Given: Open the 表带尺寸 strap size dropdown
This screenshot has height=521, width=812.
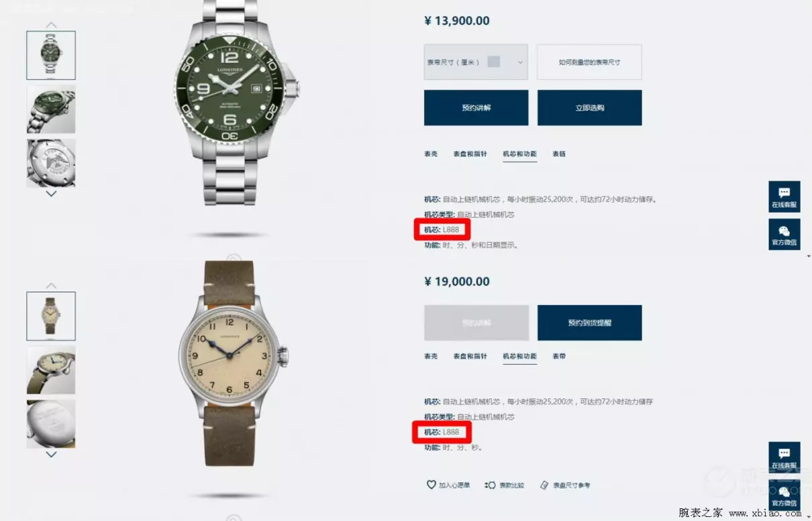Looking at the screenshot, I should tap(476, 62).
